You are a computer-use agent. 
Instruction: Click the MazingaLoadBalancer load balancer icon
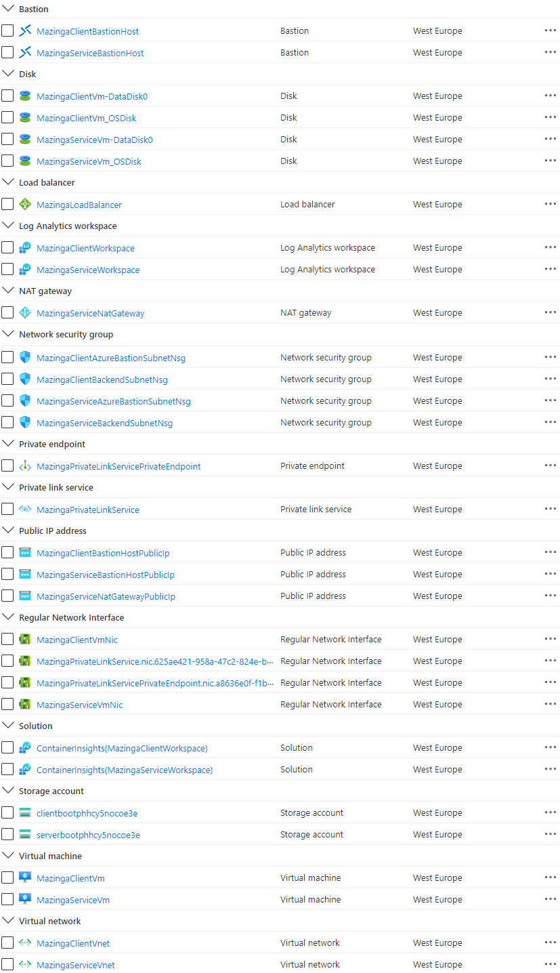point(25,205)
